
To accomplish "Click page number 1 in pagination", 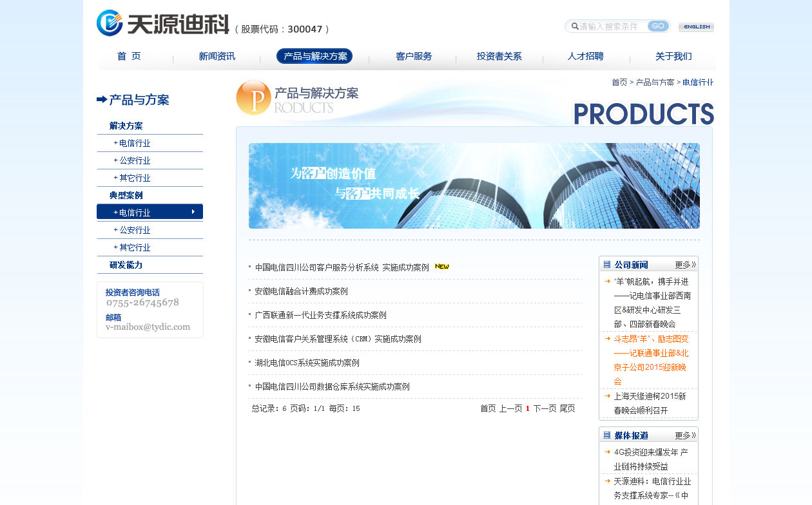I will [528, 408].
